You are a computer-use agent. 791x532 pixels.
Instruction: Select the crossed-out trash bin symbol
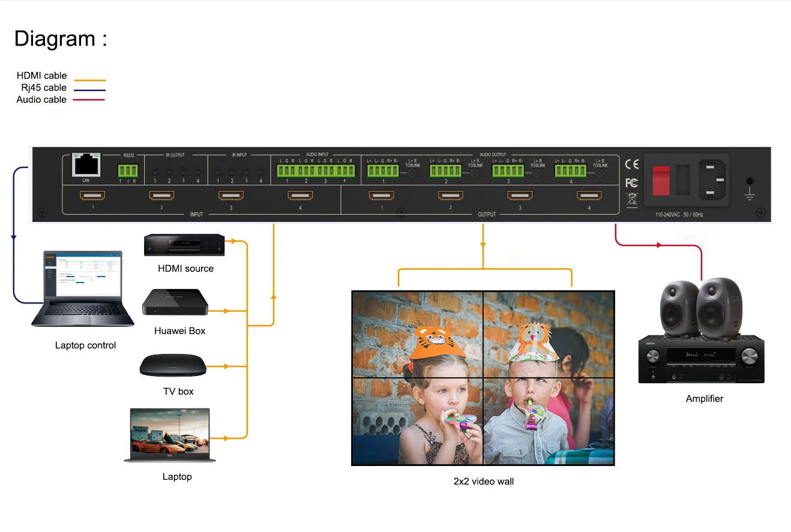coord(631,198)
